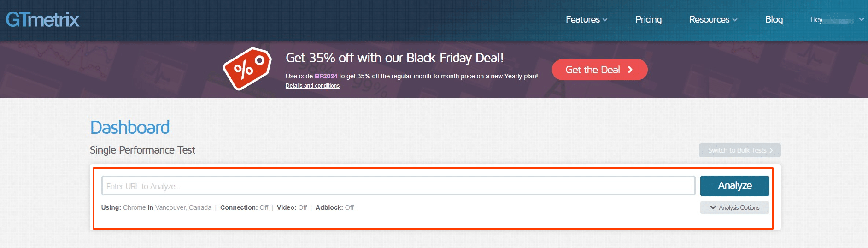
Task: Change the Vancouver, Canada test location
Action: [x=183, y=208]
